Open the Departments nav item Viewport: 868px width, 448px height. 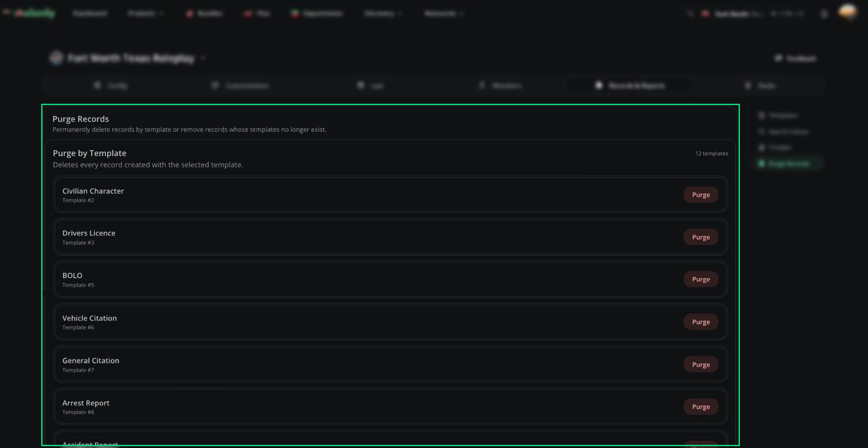click(x=317, y=14)
